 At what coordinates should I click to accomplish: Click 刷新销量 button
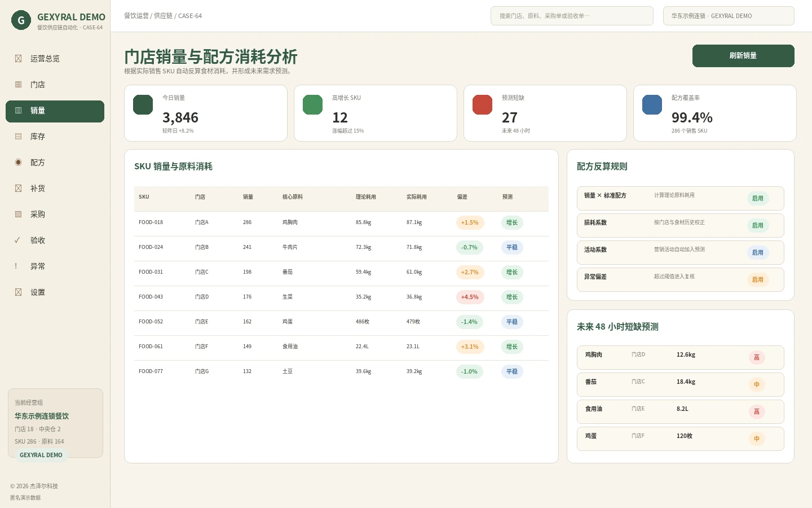click(743, 56)
